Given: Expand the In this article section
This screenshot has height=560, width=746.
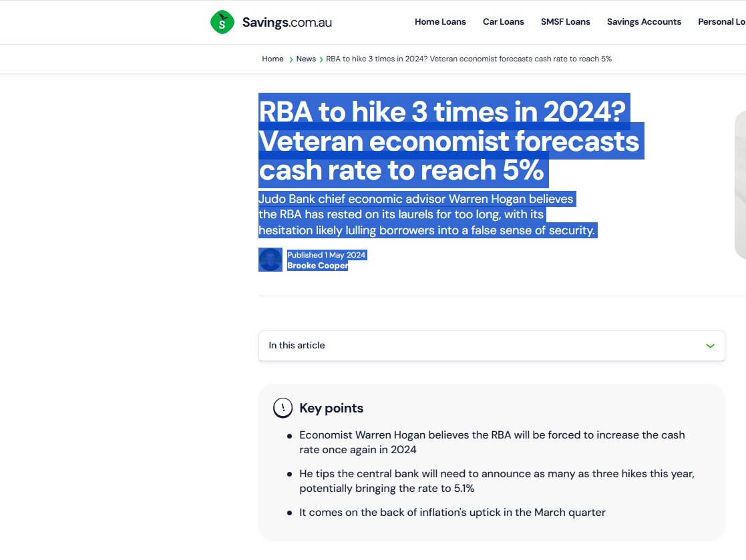Looking at the screenshot, I should tap(492, 346).
